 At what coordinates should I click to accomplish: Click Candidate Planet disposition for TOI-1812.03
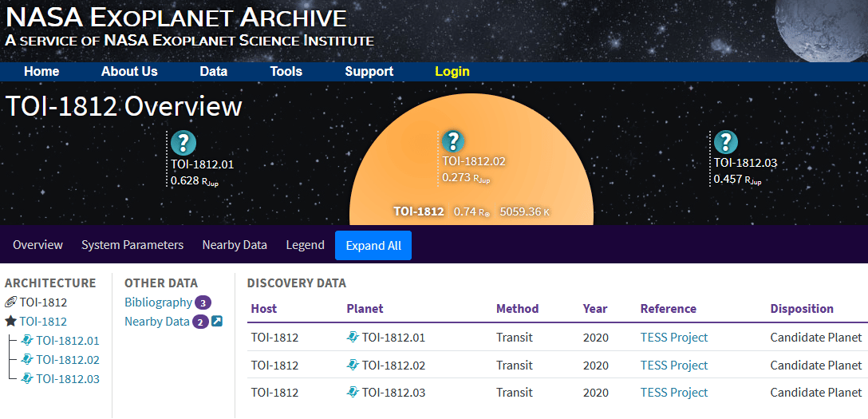click(816, 393)
